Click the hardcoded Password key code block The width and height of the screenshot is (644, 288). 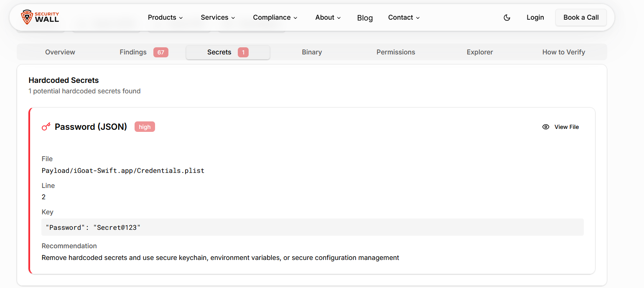coord(312,227)
